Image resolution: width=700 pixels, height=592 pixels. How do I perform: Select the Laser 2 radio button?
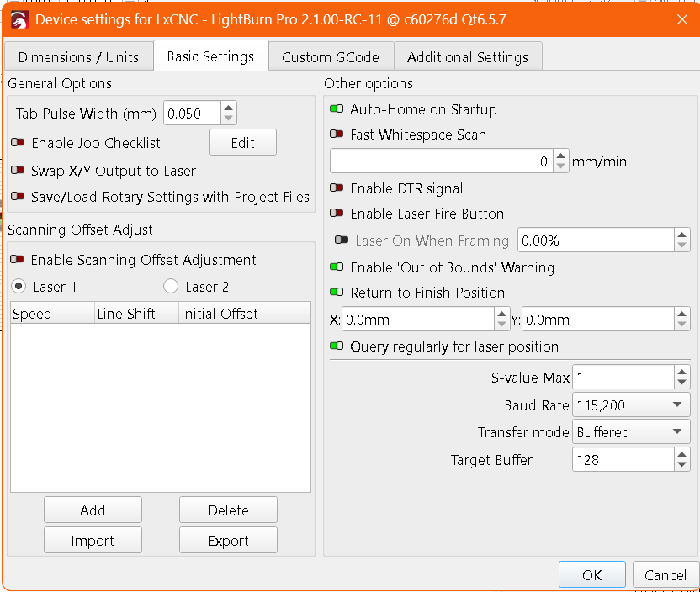tap(171, 286)
